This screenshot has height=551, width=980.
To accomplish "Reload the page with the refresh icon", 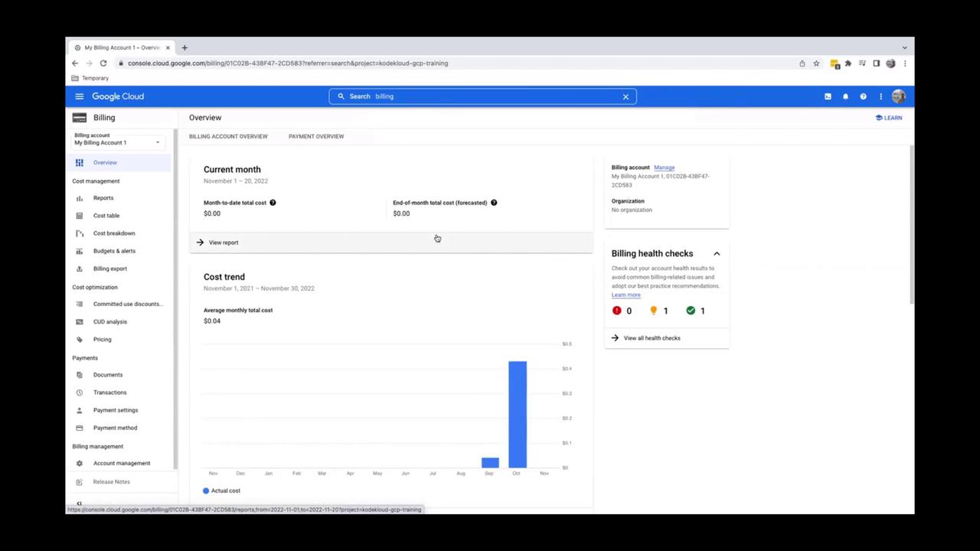I will (x=103, y=64).
